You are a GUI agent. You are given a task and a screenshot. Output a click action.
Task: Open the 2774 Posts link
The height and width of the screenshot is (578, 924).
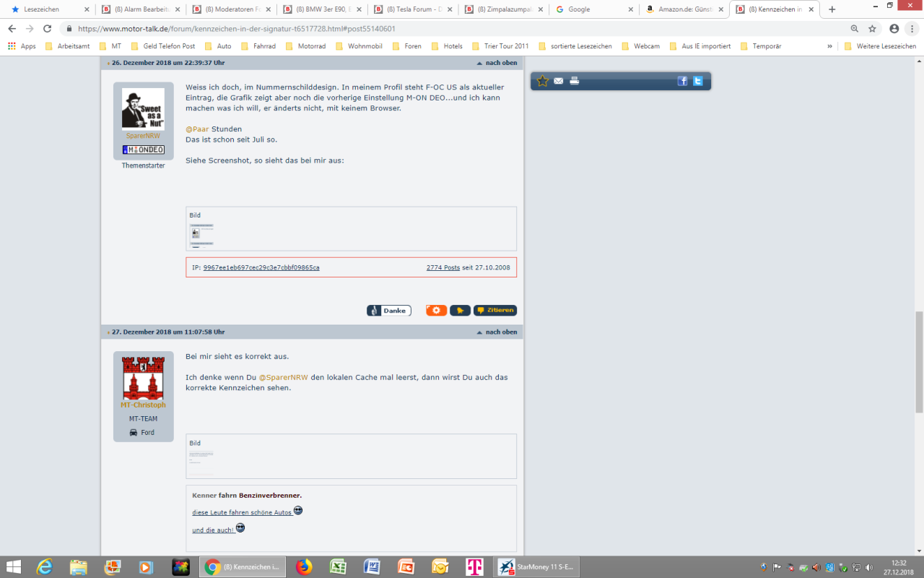[443, 267]
